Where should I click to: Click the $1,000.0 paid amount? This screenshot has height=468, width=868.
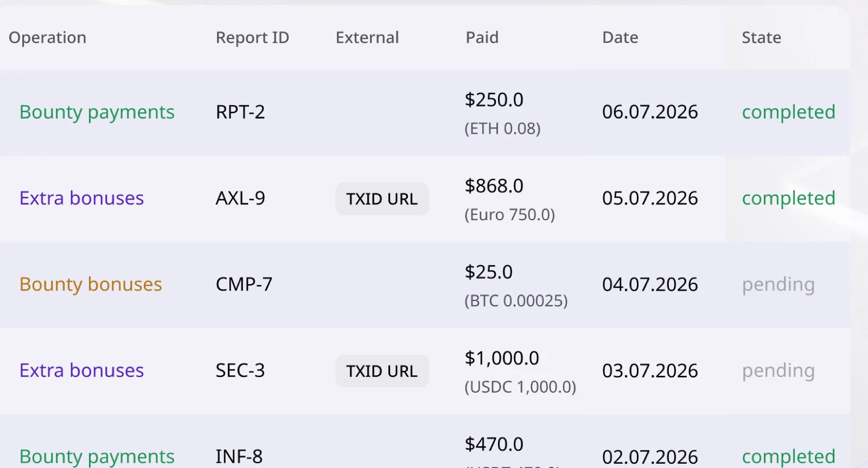pos(502,358)
